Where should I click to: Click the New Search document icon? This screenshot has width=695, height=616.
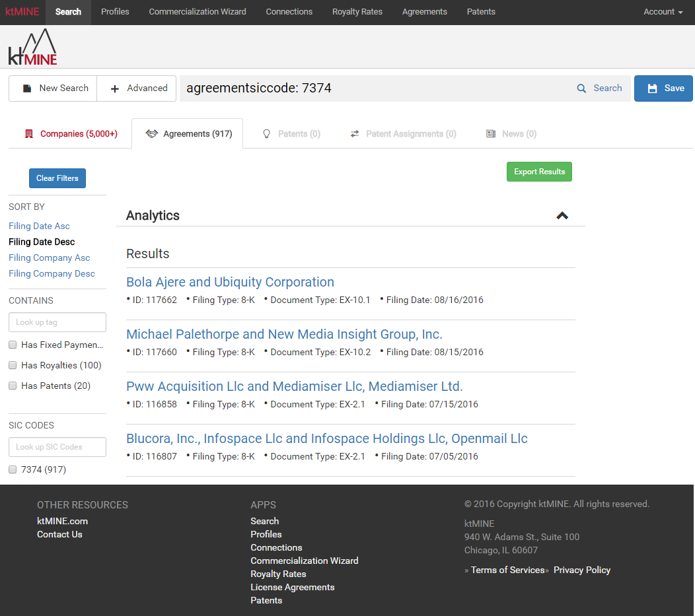point(27,88)
